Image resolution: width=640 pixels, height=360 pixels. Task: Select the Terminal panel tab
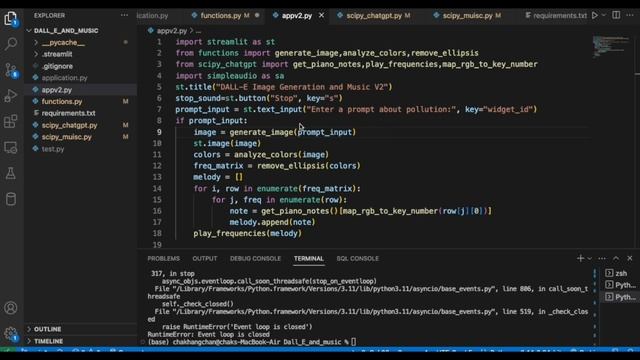309,258
